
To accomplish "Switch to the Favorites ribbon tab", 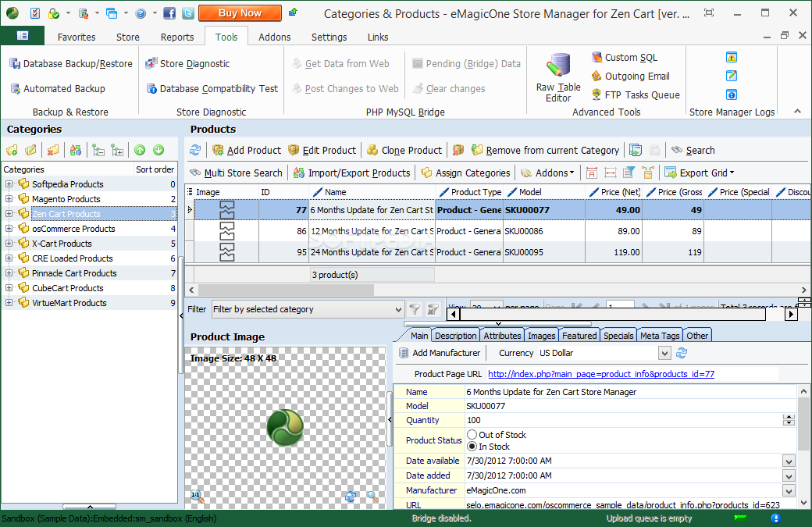I will pos(77,37).
